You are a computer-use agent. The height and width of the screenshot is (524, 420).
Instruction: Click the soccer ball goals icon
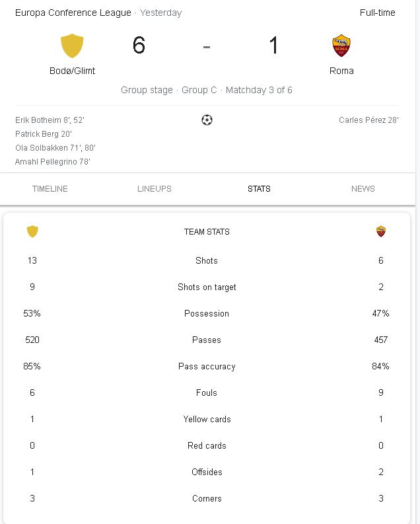click(x=207, y=120)
